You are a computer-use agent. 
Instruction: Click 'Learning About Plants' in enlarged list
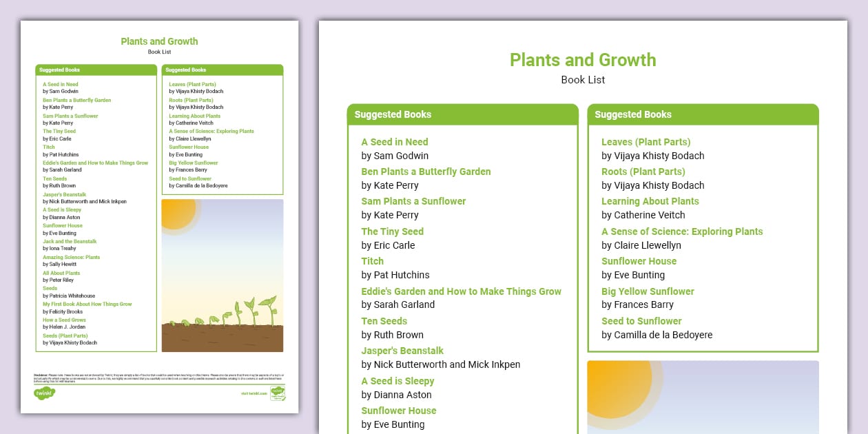click(x=650, y=201)
